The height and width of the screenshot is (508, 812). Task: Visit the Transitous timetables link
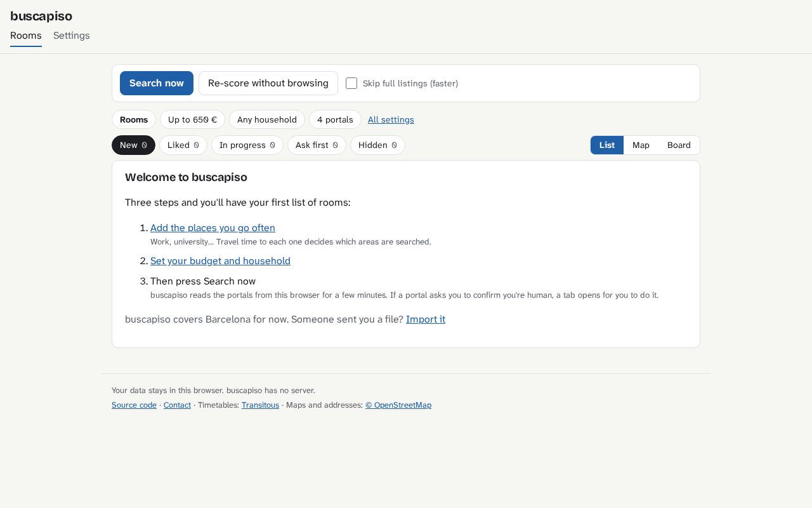260,405
